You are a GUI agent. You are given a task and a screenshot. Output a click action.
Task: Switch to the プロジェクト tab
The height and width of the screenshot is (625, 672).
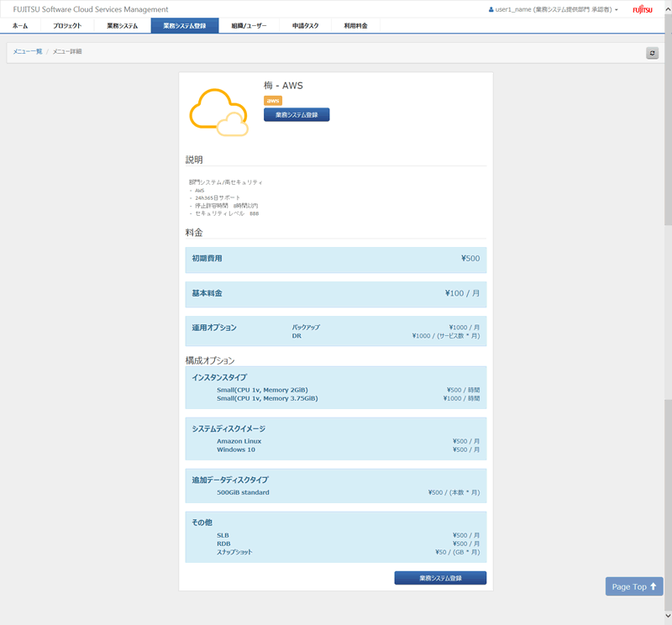coord(67,26)
